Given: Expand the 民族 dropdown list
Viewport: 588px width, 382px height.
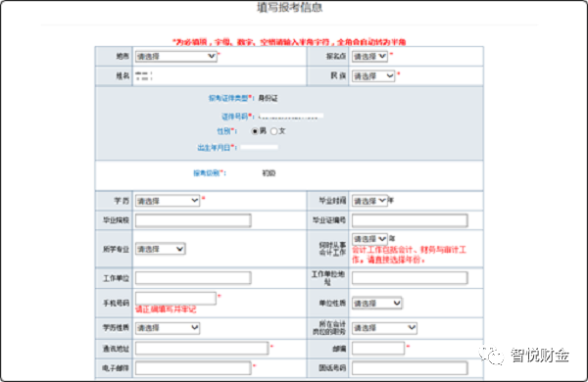Looking at the screenshot, I should [373, 76].
